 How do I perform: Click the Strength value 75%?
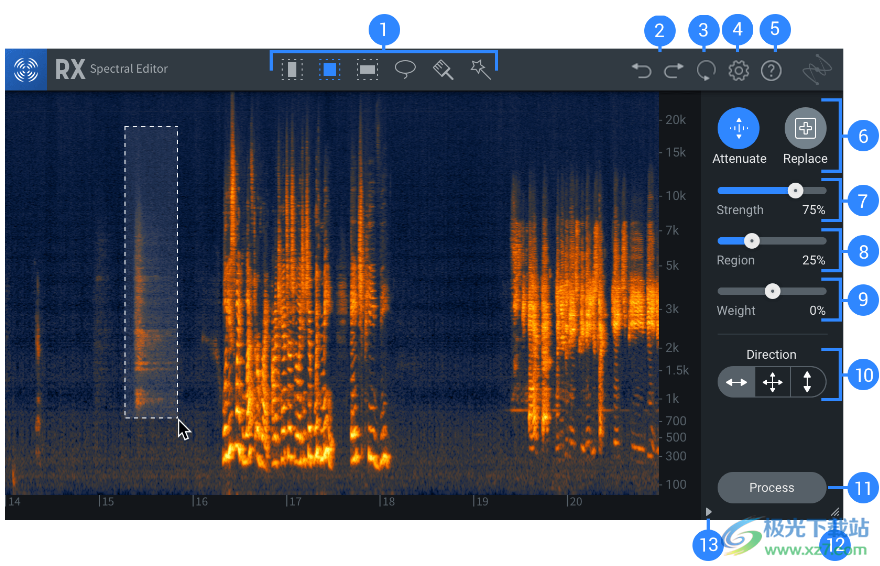tap(814, 210)
